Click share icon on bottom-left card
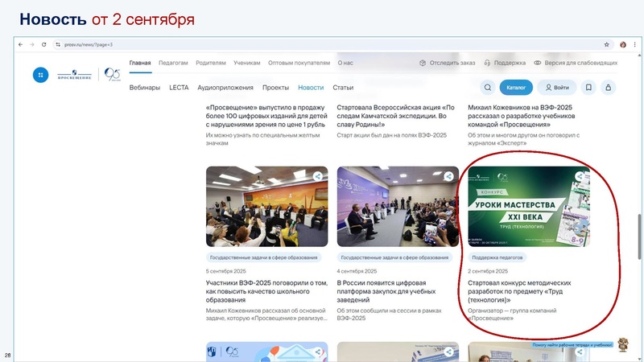644x362 pixels. coord(318,352)
